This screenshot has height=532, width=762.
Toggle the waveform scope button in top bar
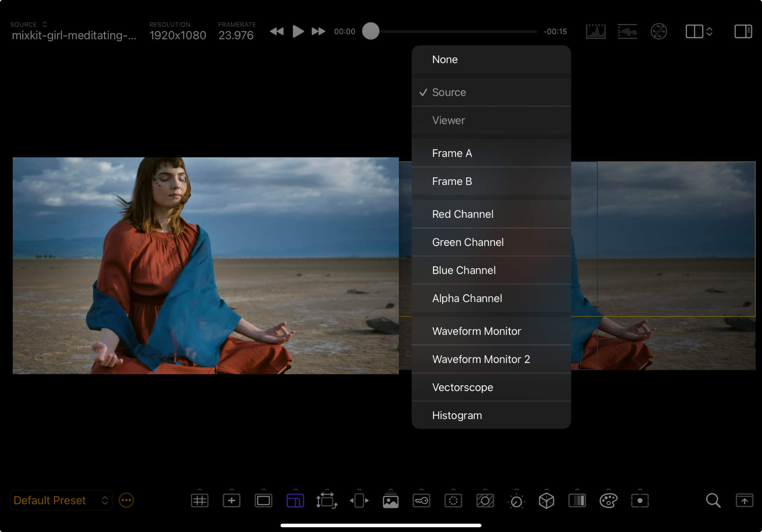[x=627, y=31]
